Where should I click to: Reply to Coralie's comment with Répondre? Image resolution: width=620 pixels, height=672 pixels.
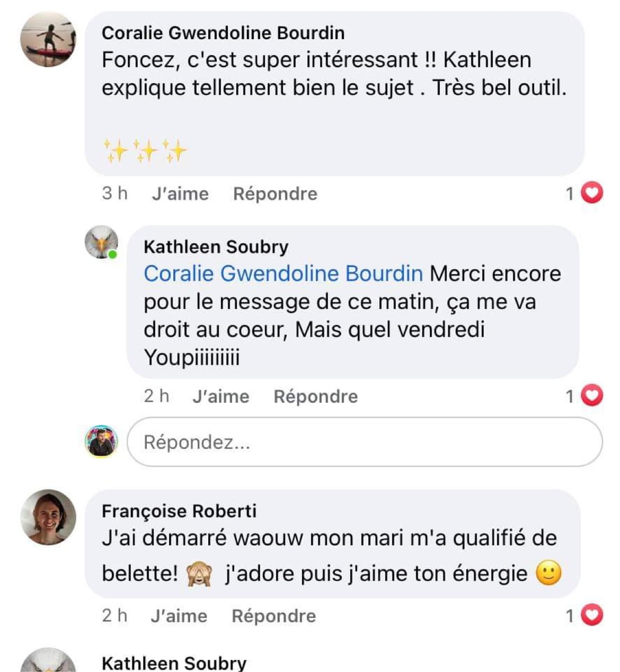275,194
